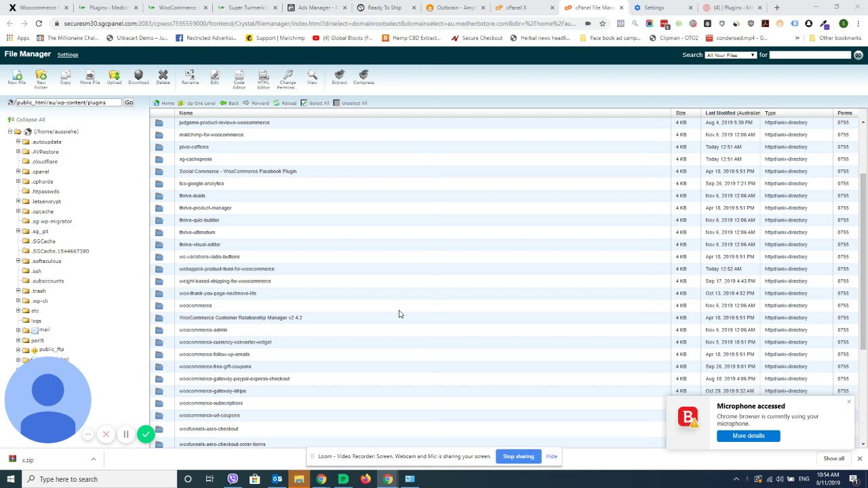Select the Extract tool
This screenshot has height=488, width=868.
coord(339,77)
